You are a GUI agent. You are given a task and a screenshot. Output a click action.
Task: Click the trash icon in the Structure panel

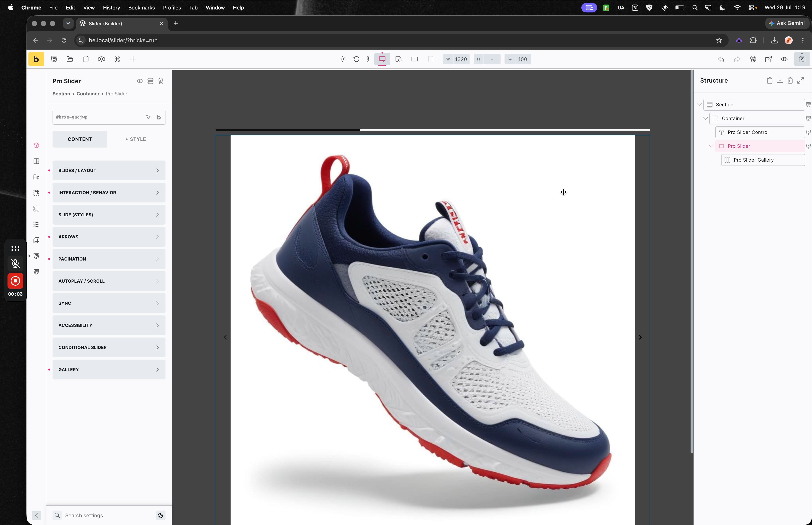click(790, 80)
